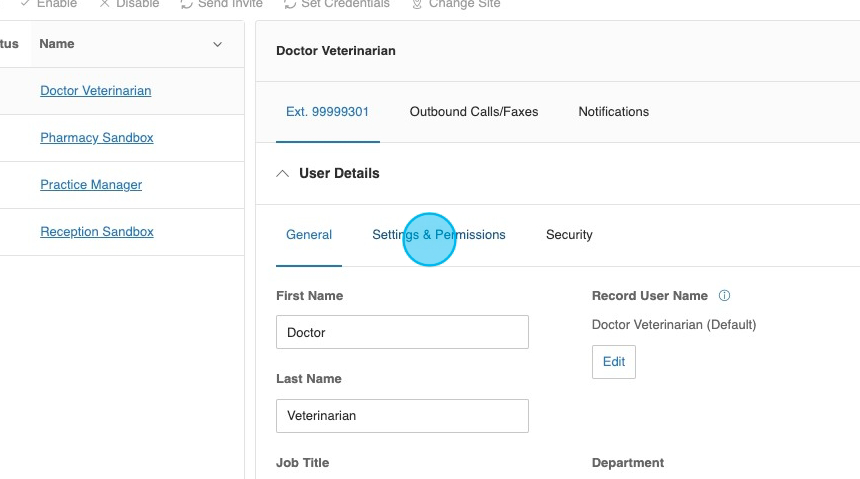Open the Reception Sandbox user link

click(x=97, y=232)
